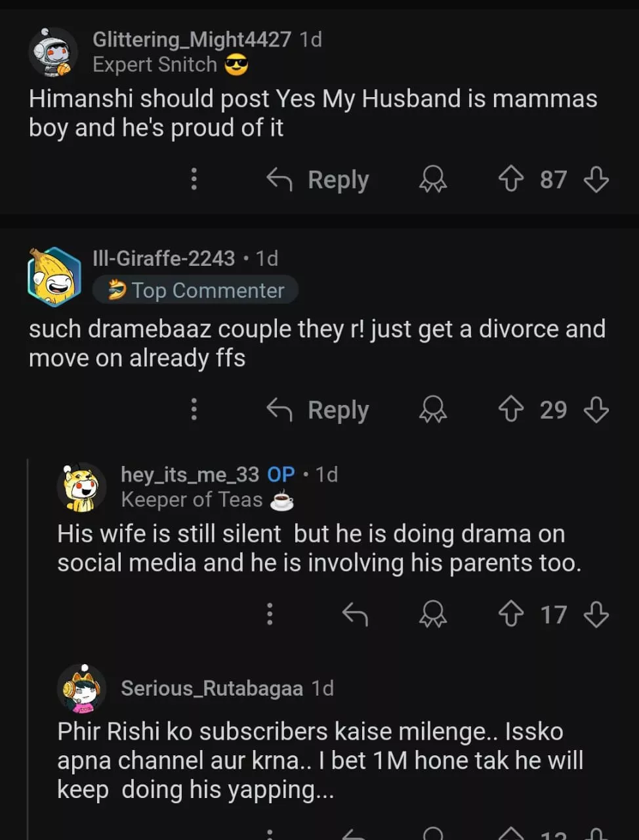
Task: Downvote Ill-Giraffe-2243's comment
Action: (x=596, y=409)
